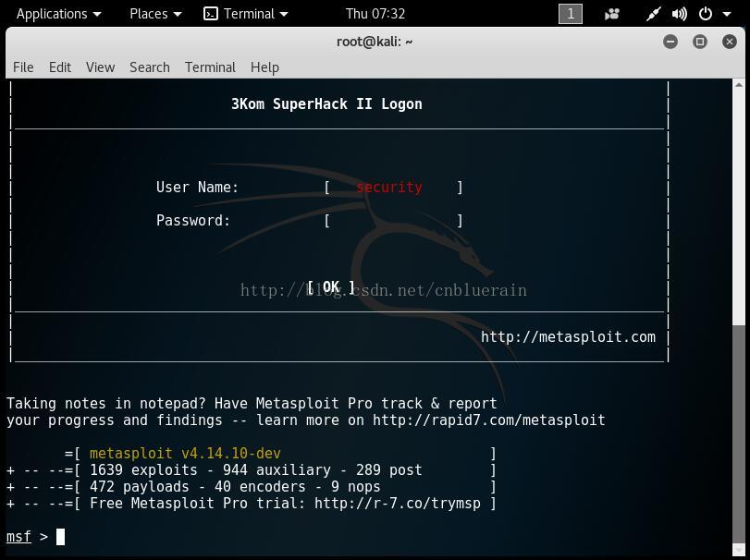Click the User Name field showing security
Viewport: 750px width, 560px height.
394,187
